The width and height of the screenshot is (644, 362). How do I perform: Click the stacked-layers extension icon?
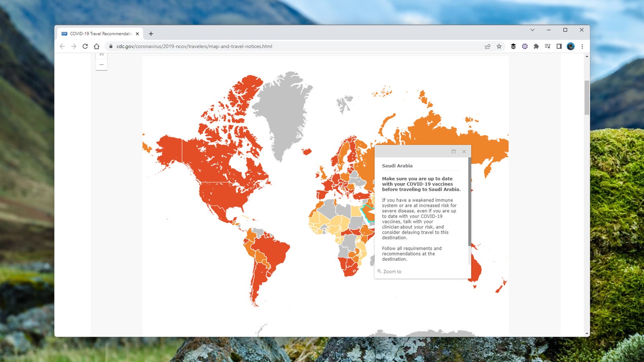[513, 46]
